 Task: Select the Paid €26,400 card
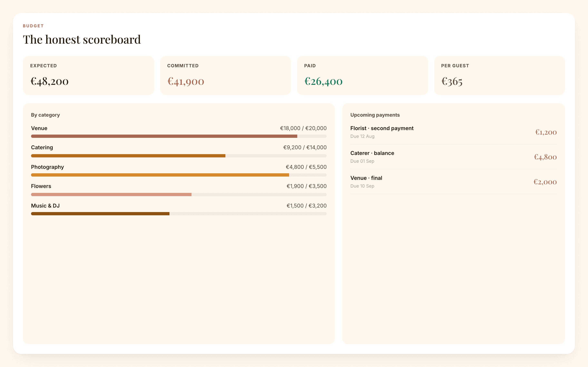[x=363, y=75]
